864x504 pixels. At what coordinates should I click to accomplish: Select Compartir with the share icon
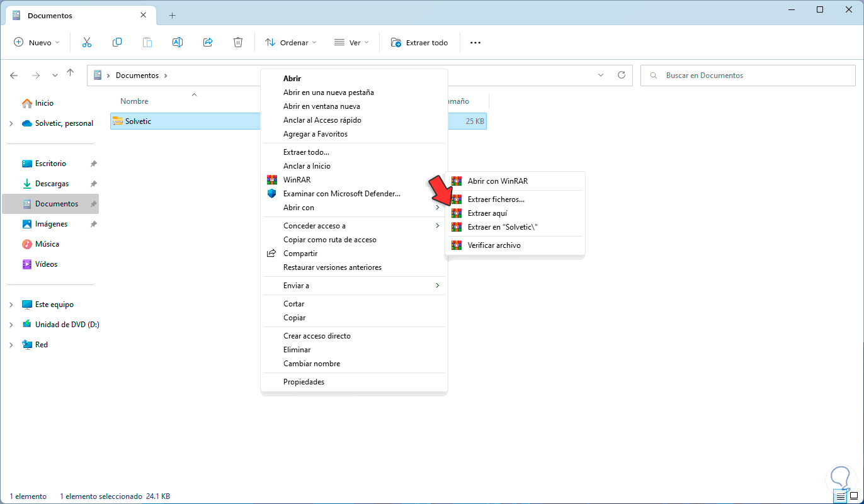[x=354, y=254]
